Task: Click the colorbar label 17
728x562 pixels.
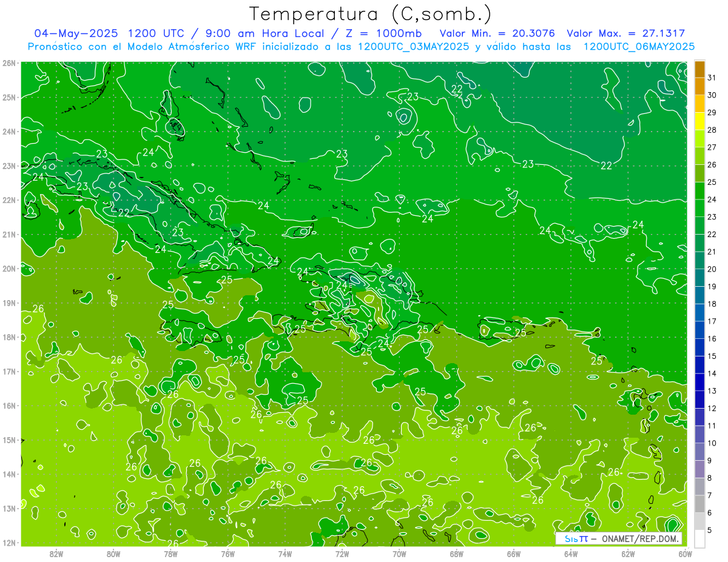Action: point(712,321)
